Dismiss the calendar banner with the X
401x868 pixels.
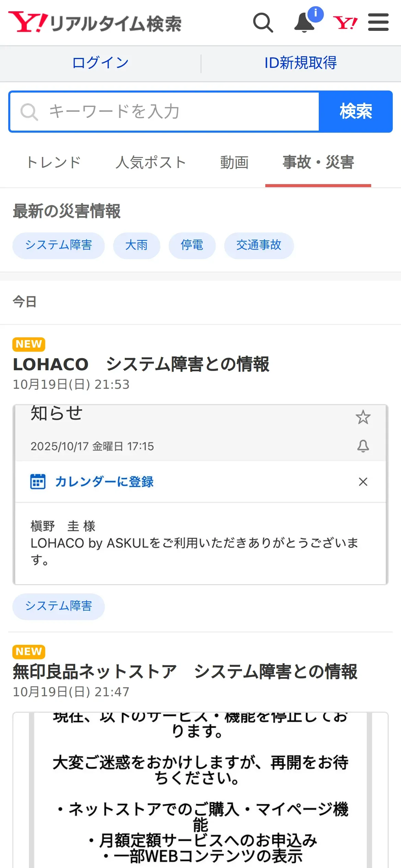point(363,482)
